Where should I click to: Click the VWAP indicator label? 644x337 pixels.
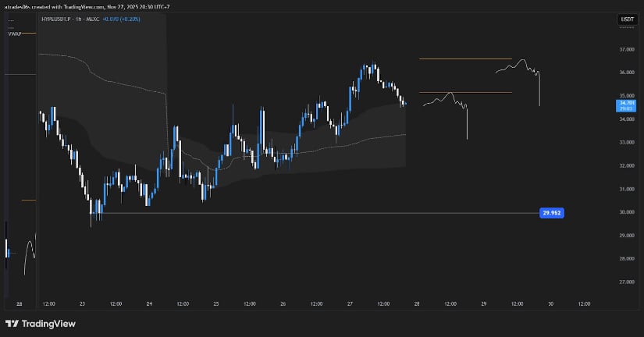tap(15, 34)
